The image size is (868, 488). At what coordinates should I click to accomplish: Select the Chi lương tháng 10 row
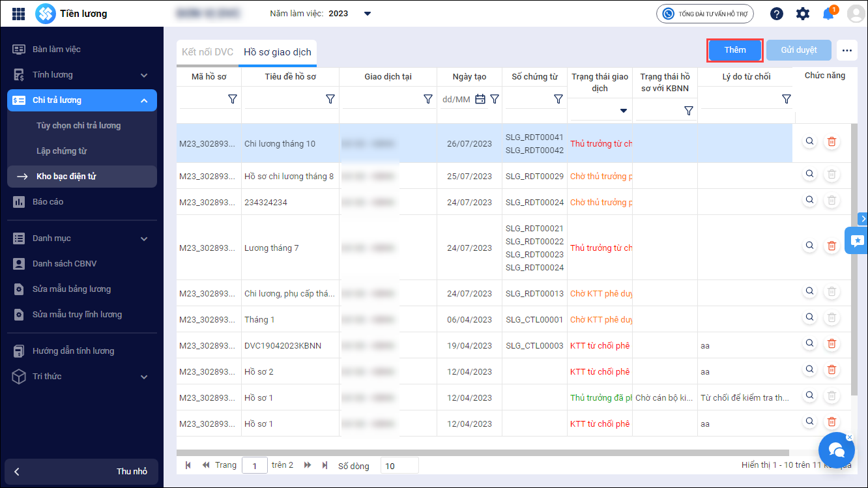click(484, 143)
